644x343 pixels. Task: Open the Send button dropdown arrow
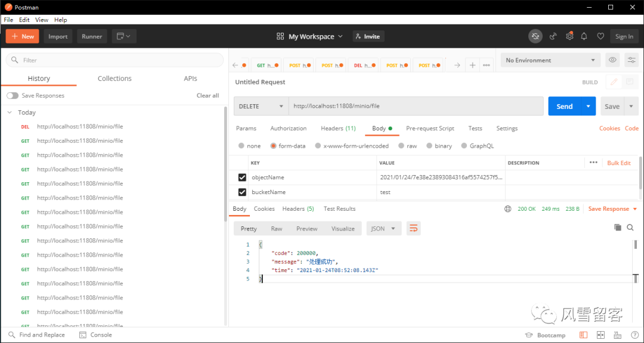588,106
